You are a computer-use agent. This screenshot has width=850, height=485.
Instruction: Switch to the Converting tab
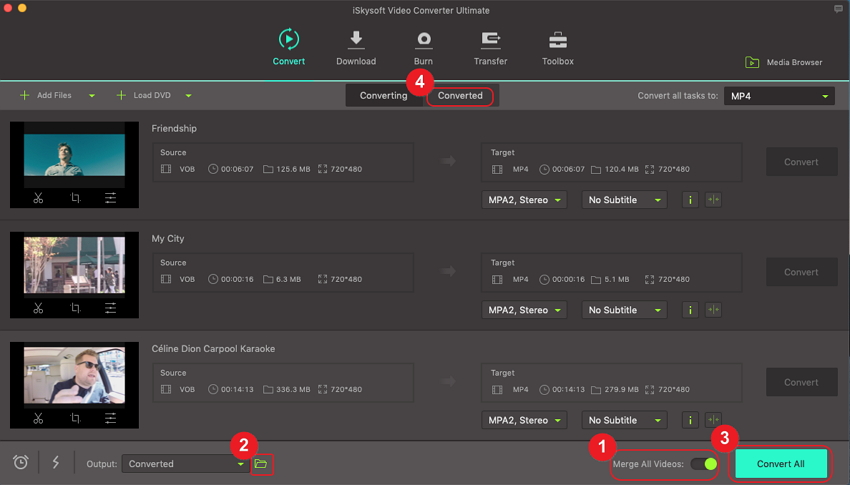(x=384, y=96)
